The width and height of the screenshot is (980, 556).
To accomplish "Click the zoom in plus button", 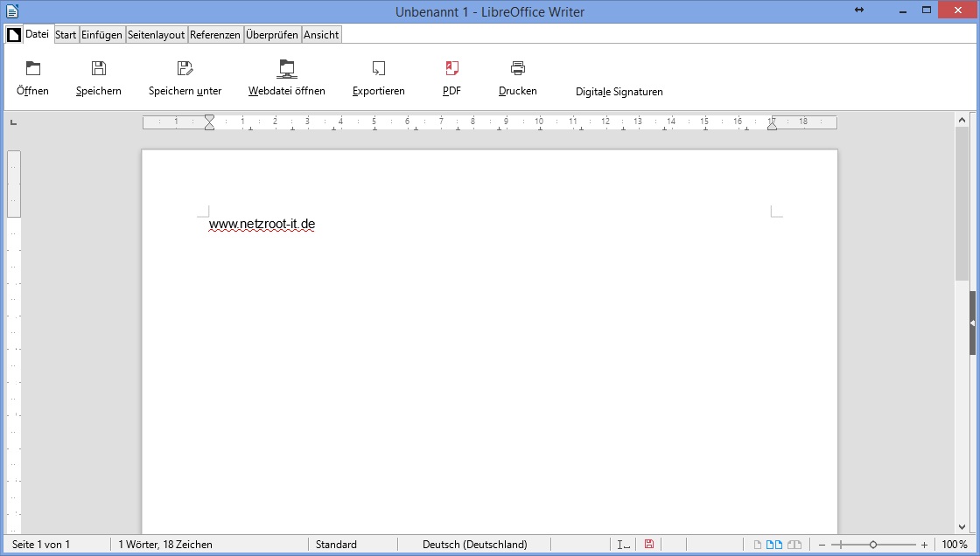I will click(x=924, y=545).
